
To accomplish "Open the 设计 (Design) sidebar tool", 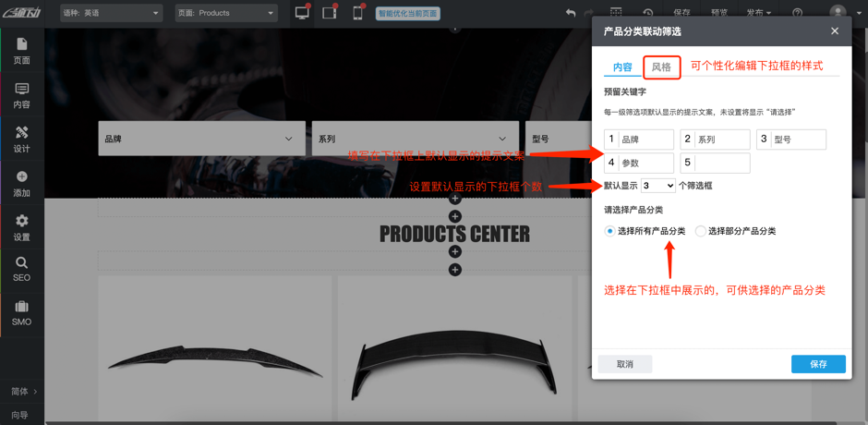I will point(21,140).
